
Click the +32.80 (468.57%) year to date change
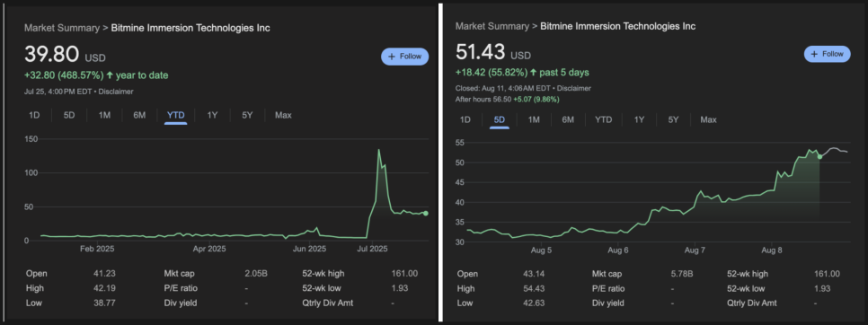[96, 75]
